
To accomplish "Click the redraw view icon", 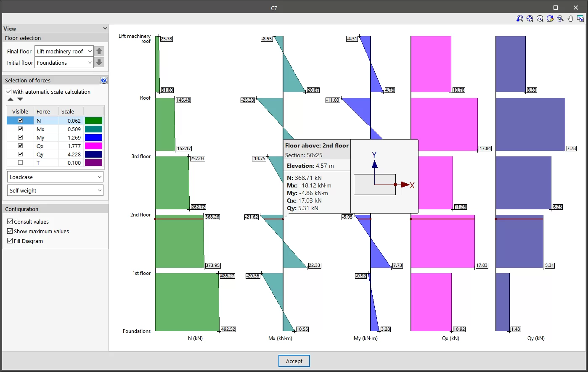I will point(550,18).
